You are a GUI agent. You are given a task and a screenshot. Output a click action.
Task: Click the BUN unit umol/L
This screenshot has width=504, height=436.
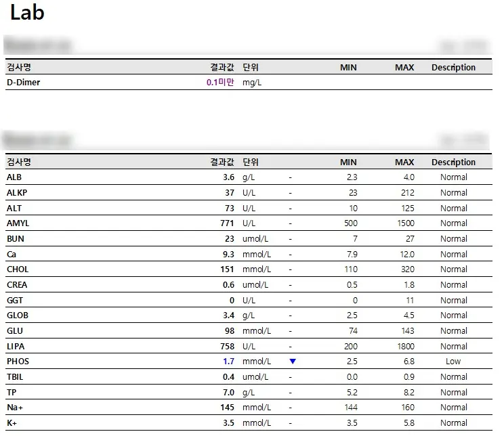pyautogui.click(x=255, y=239)
